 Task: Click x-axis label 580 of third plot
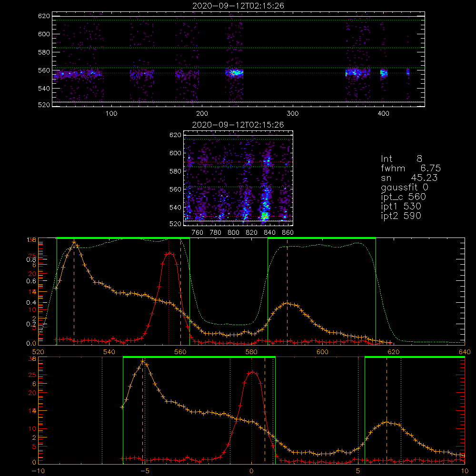tap(251, 352)
